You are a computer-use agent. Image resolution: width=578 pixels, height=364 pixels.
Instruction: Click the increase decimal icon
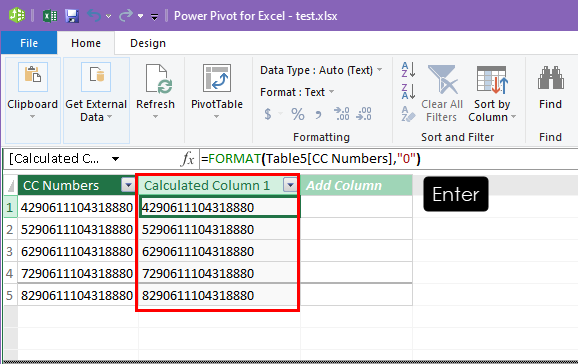coord(341,114)
